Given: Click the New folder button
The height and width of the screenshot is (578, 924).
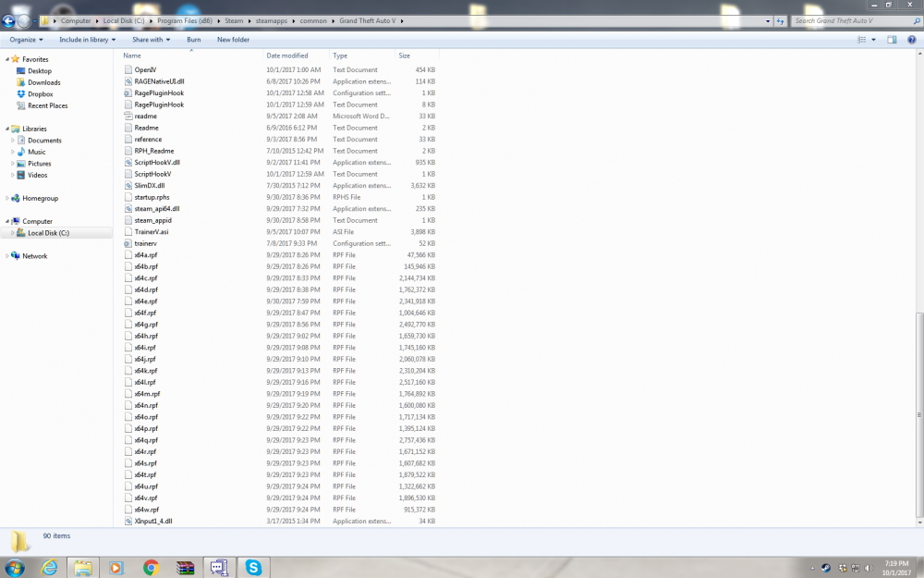Looking at the screenshot, I should coord(234,40).
